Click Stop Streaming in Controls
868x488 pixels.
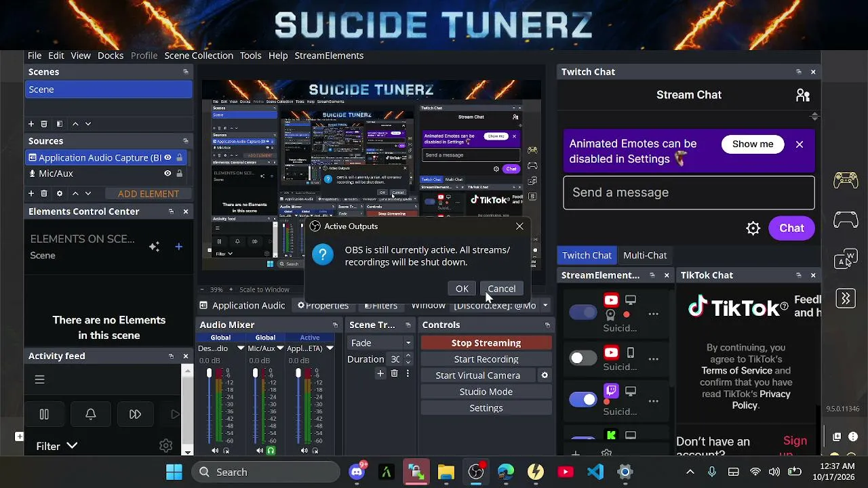486,343
